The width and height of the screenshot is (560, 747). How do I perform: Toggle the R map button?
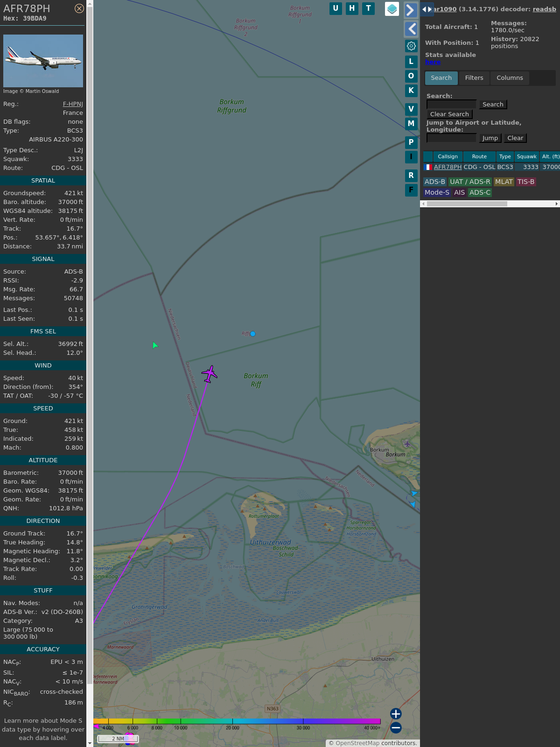[x=411, y=176]
